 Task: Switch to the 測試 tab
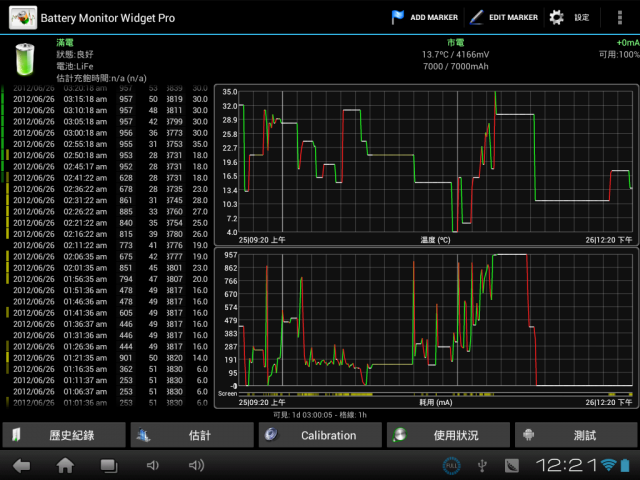coord(577,435)
